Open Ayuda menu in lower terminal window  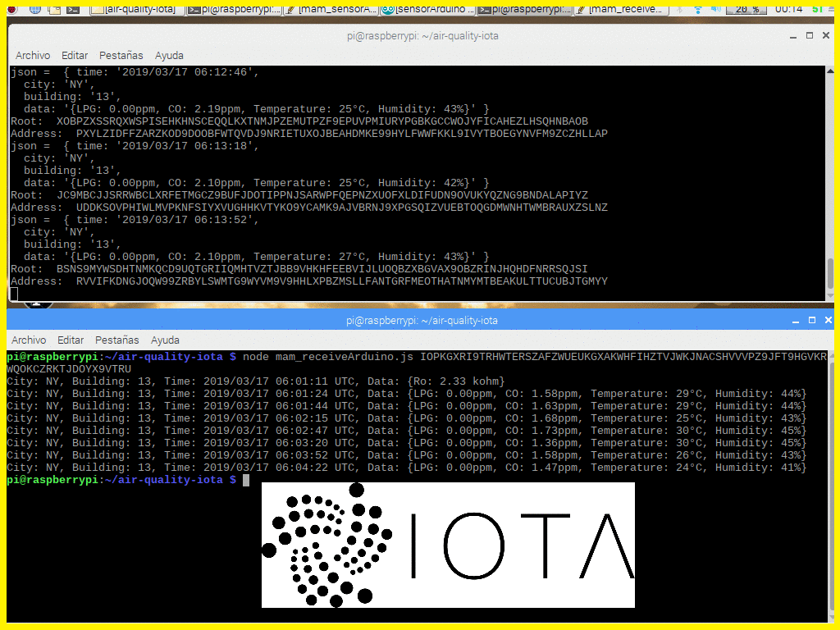click(x=165, y=340)
